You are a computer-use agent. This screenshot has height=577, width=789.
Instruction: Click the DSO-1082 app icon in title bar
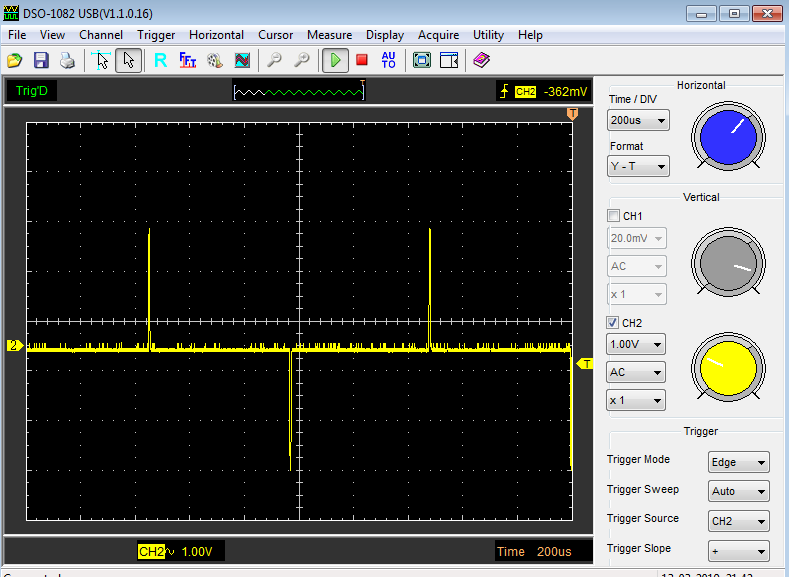pyautogui.click(x=11, y=13)
